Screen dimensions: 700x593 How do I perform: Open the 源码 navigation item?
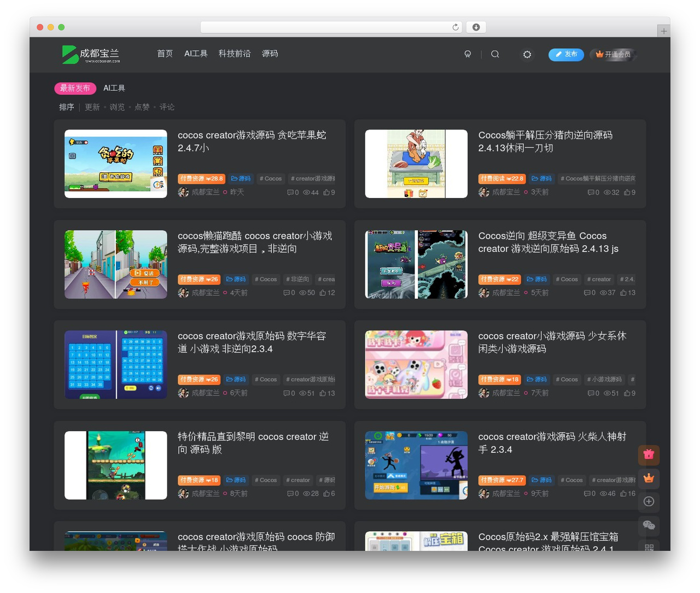[x=270, y=54]
